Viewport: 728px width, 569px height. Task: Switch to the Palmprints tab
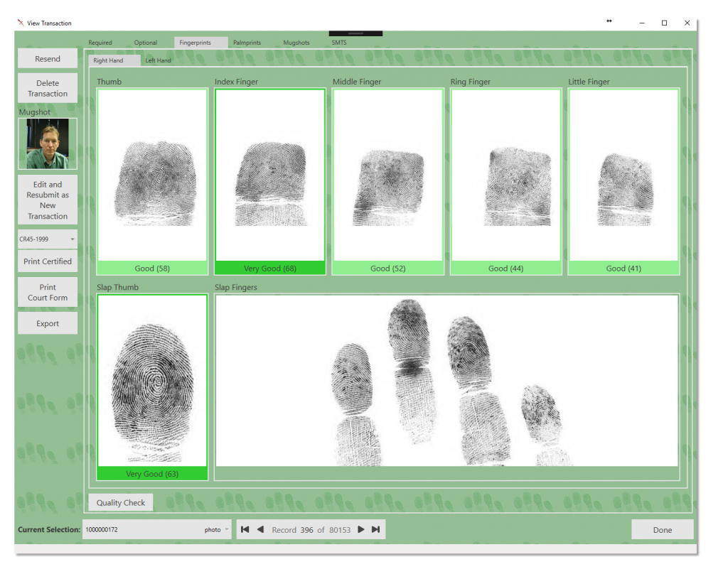pos(247,42)
